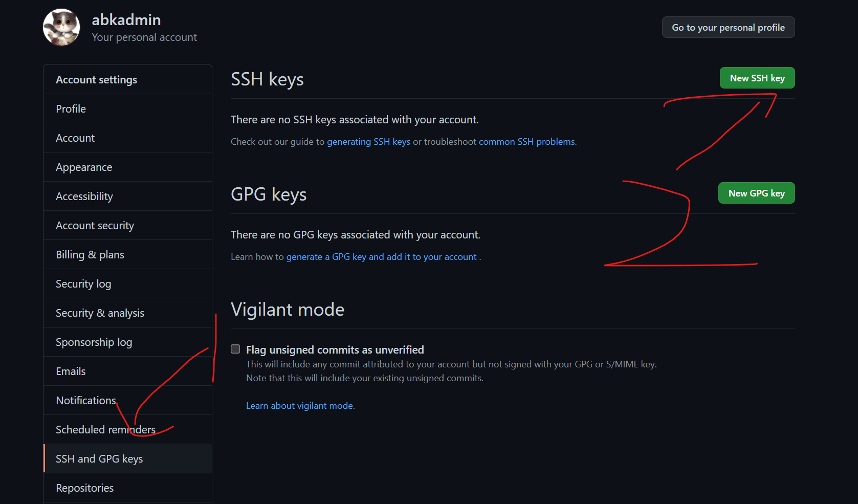
Task: Open Security & analysis settings
Action: click(x=128, y=313)
